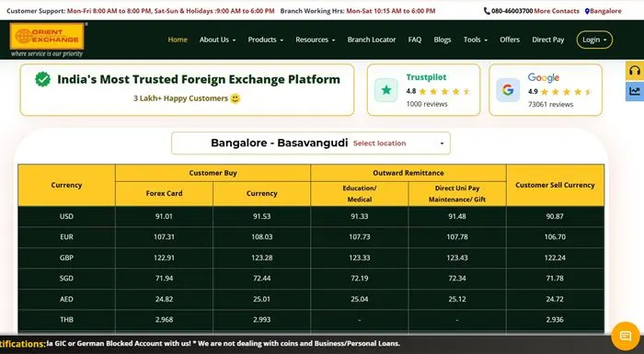644x354 pixels.
Task: Click the Direct Uni Pay Maintenance/ Gift sub-header
Action: point(457,193)
